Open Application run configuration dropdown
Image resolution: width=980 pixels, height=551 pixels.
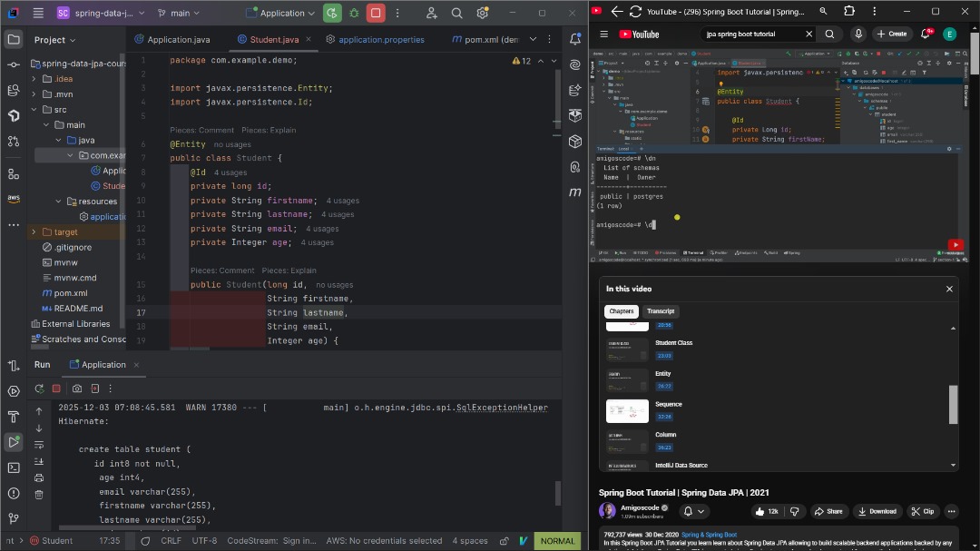click(x=280, y=13)
